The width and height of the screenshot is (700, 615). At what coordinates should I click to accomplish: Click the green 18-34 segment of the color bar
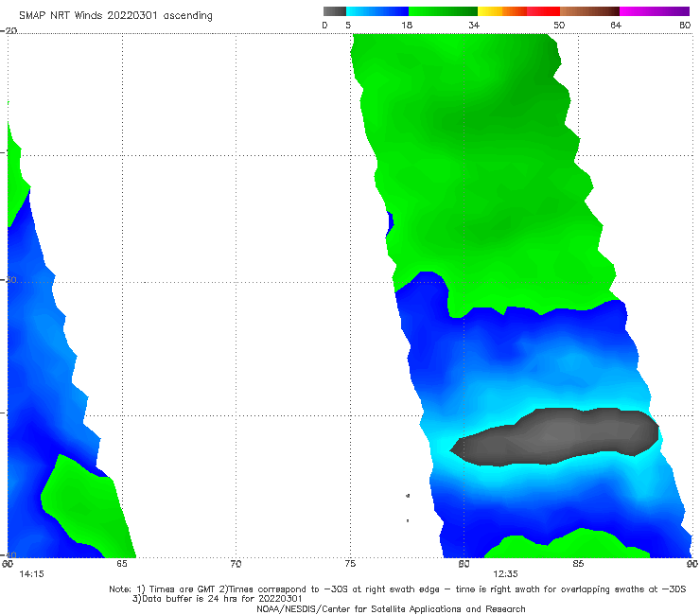point(443,11)
